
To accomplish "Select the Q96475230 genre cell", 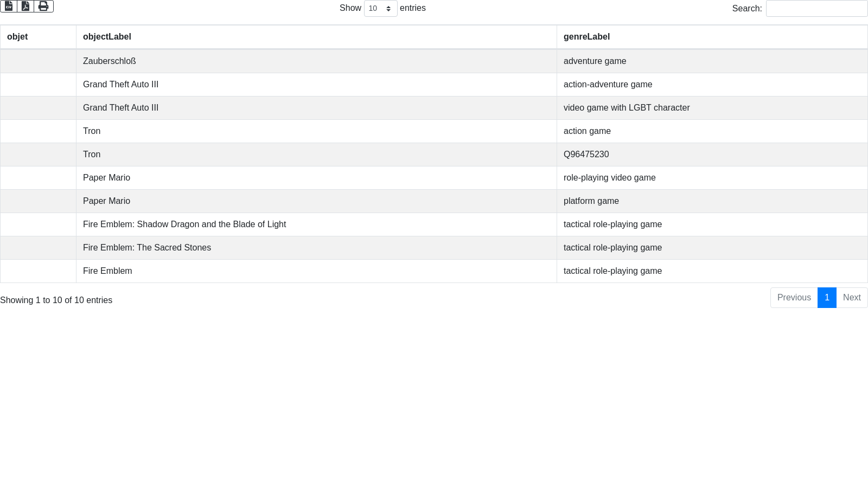I will (x=586, y=155).
